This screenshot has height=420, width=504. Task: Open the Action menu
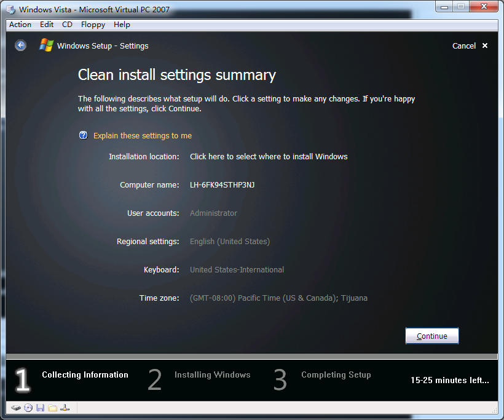20,25
